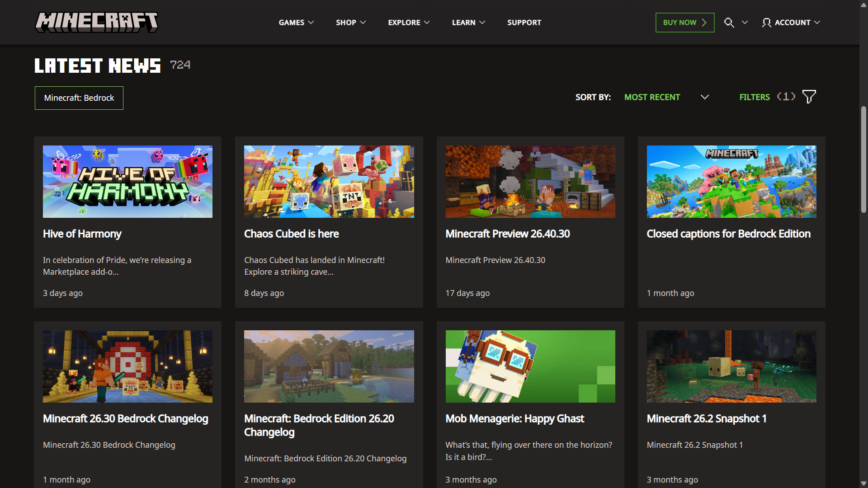Click the Latest News heading

(x=98, y=66)
